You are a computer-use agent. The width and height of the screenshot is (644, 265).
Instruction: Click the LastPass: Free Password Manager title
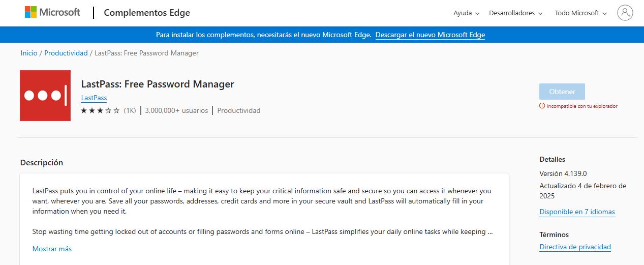pyautogui.click(x=158, y=84)
